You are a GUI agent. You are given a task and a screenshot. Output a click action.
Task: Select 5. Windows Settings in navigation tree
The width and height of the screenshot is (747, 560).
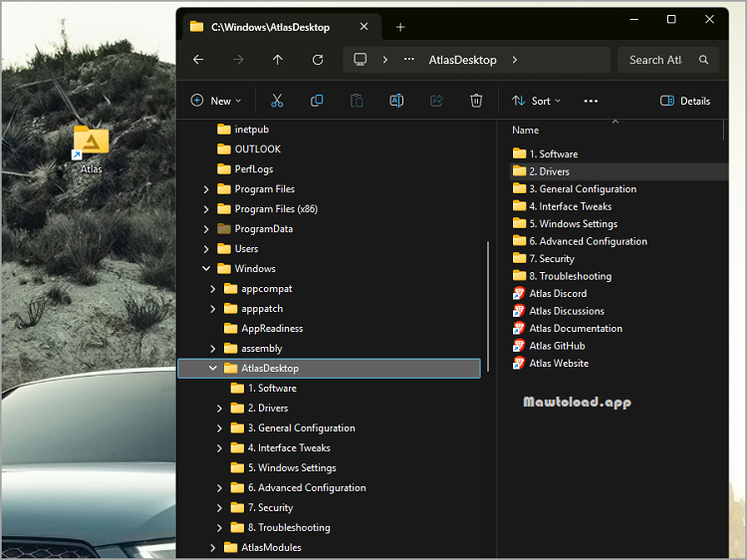284,468
